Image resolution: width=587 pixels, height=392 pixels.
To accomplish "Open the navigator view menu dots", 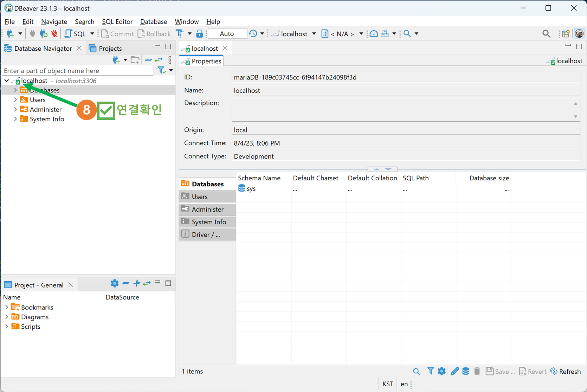I will (170, 60).
